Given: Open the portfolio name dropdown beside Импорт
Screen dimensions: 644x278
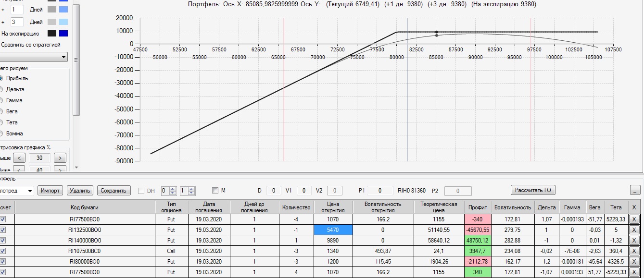Looking at the screenshot, I should 17,191.
